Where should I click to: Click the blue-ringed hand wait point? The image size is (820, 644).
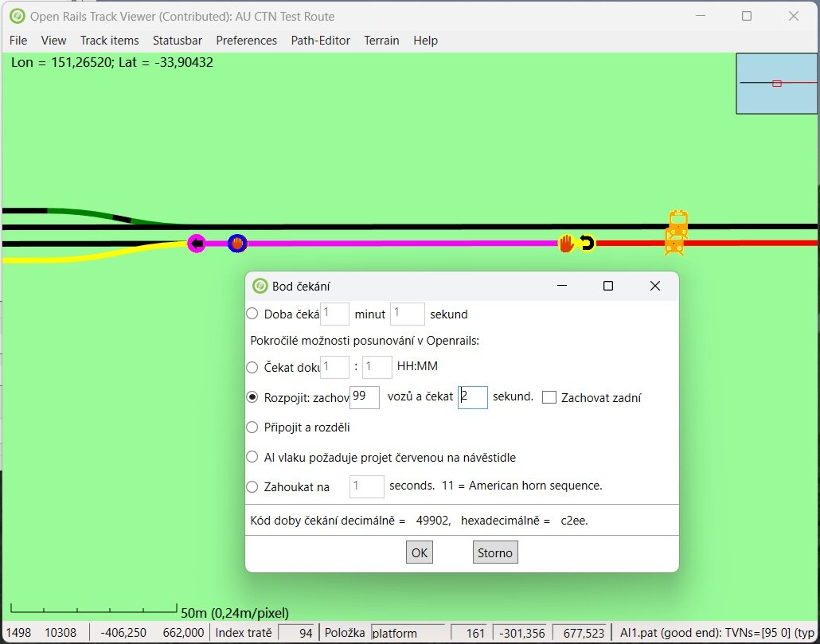237,244
